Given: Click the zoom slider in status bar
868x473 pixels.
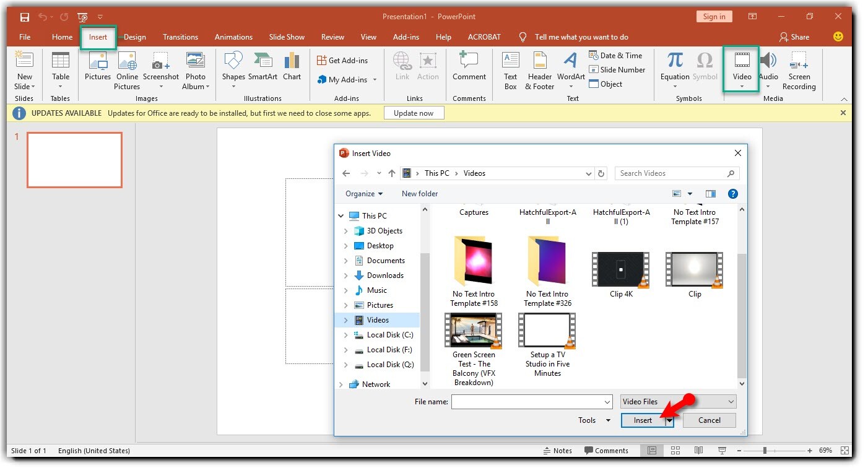Looking at the screenshot, I should click(765, 451).
